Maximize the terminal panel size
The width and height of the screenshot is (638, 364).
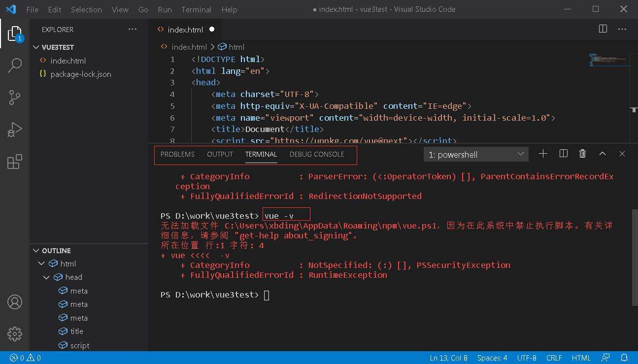[x=602, y=154]
